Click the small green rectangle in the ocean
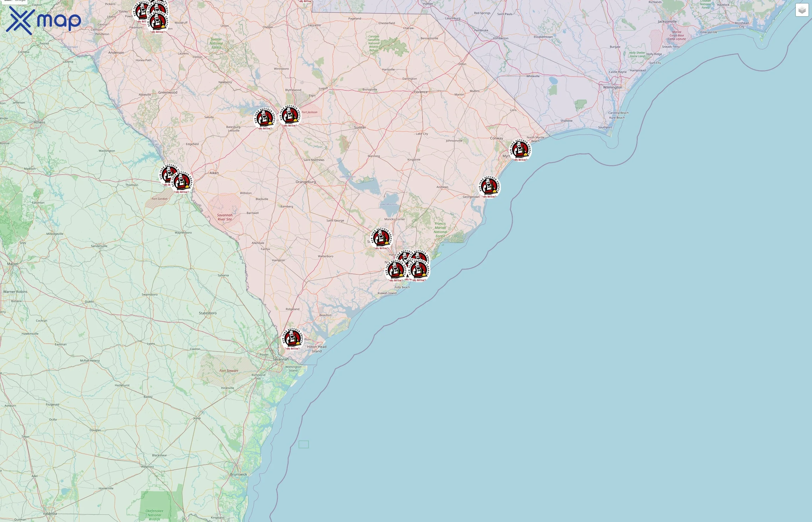 tap(303, 444)
